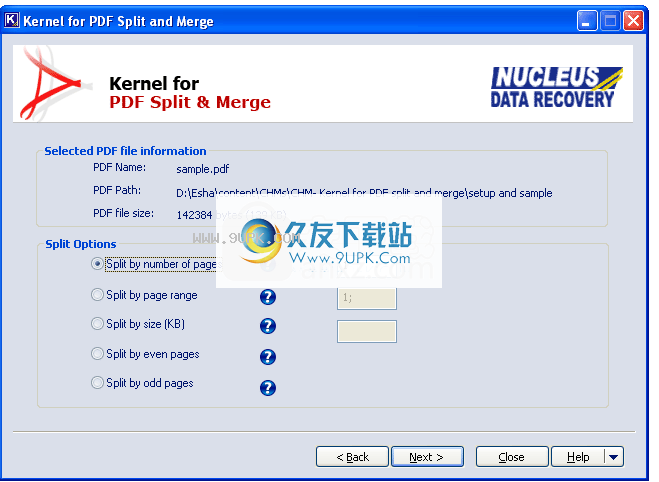
Task: Click Selected PDF file information heading
Action: coord(125,151)
